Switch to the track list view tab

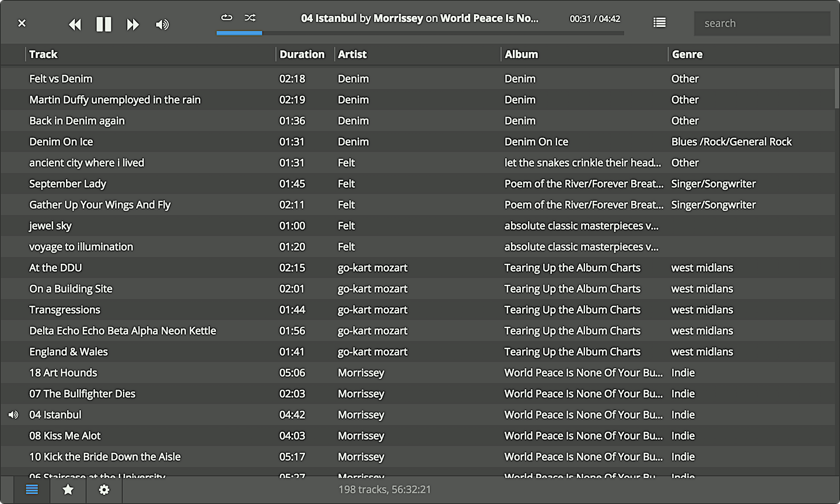point(32,489)
